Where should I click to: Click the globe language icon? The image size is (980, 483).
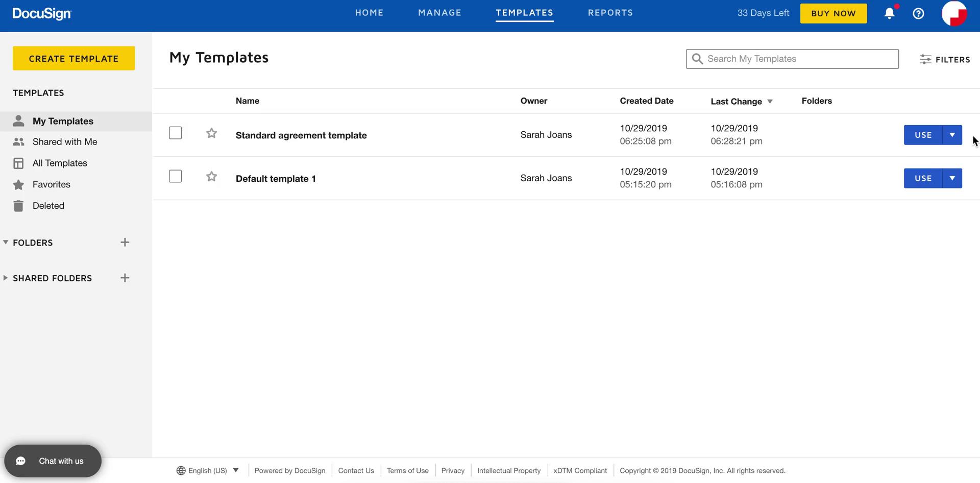pos(181,471)
